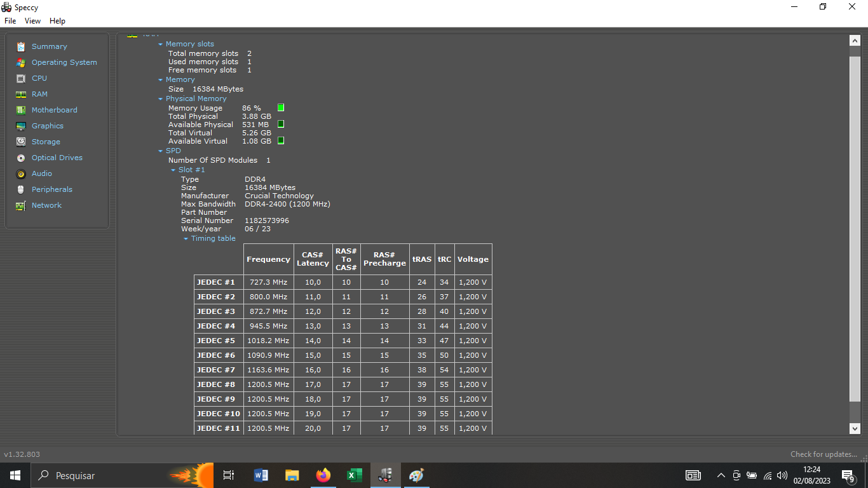
Task: Click the Voltage column header
Action: coord(473,259)
